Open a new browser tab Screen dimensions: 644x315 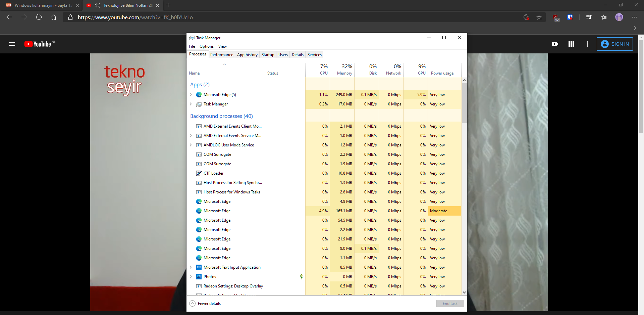pos(168,5)
